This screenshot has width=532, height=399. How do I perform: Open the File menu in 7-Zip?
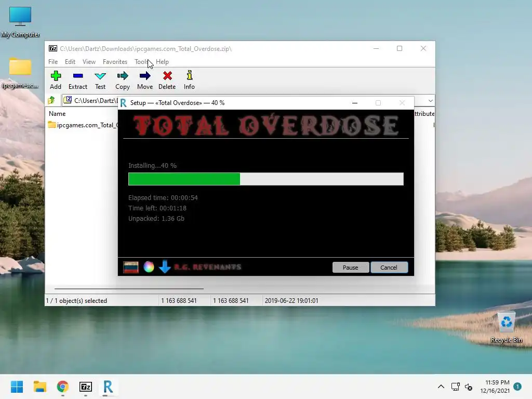coord(53,62)
